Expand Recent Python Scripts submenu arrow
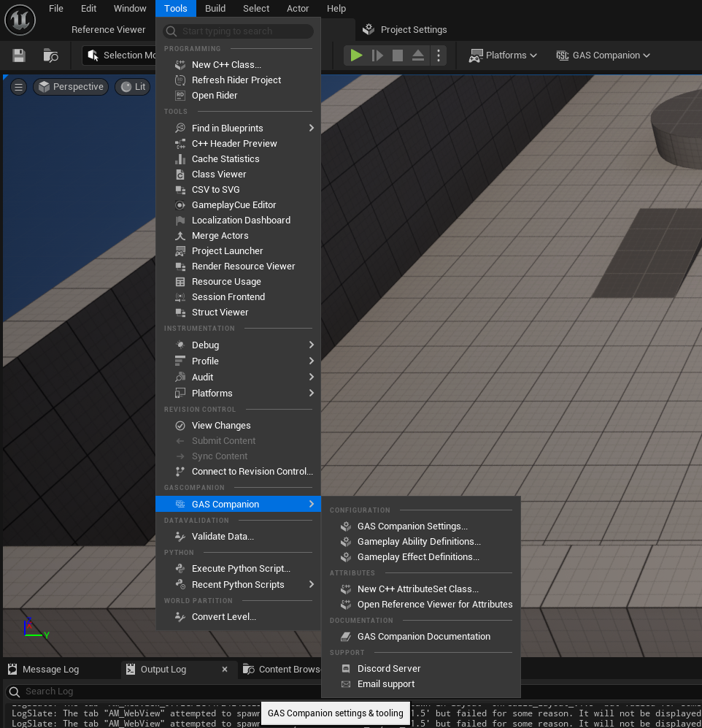The height and width of the screenshot is (728, 702). tap(312, 585)
